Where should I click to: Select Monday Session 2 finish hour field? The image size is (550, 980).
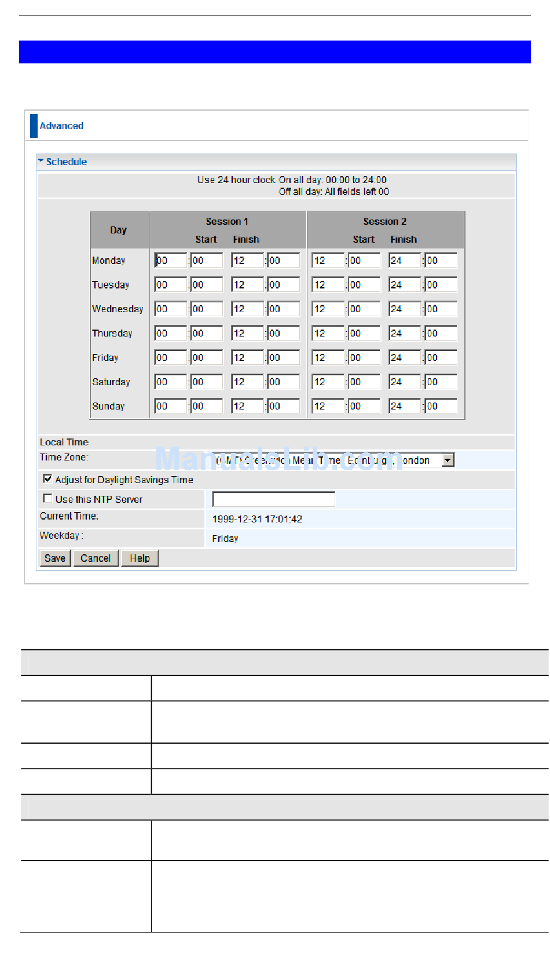coord(404,261)
